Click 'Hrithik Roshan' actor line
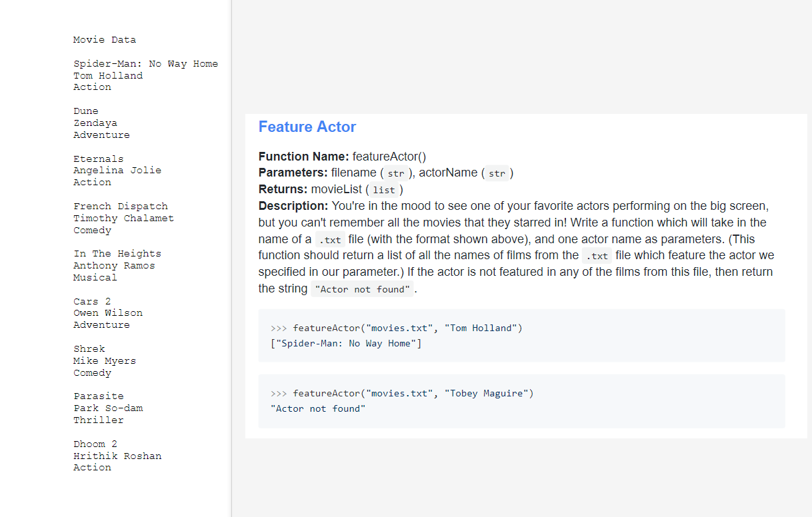This screenshot has width=812, height=517. pyautogui.click(x=117, y=456)
